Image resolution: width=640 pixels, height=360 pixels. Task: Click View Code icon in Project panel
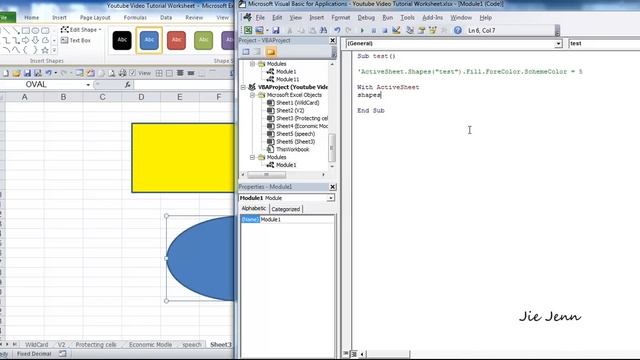point(246,52)
